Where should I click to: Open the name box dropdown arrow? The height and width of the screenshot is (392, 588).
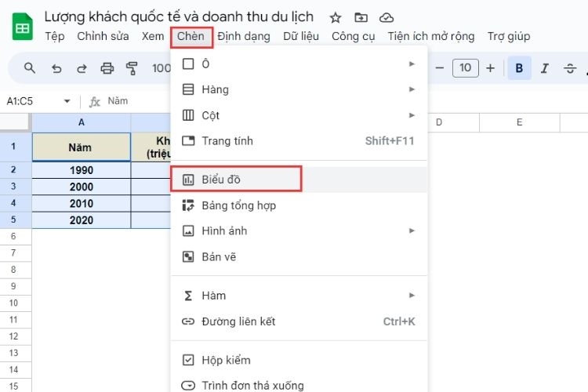pyautogui.click(x=67, y=101)
